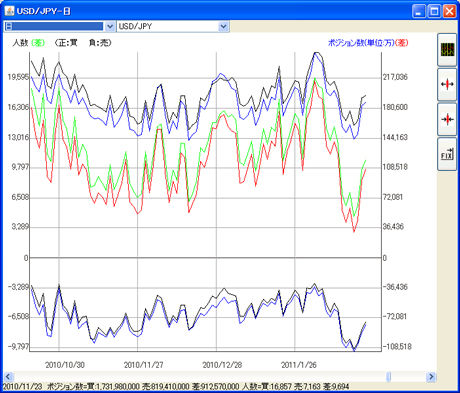
Task: Click the highlighted timeframe combo box field
Action: pos(55,26)
